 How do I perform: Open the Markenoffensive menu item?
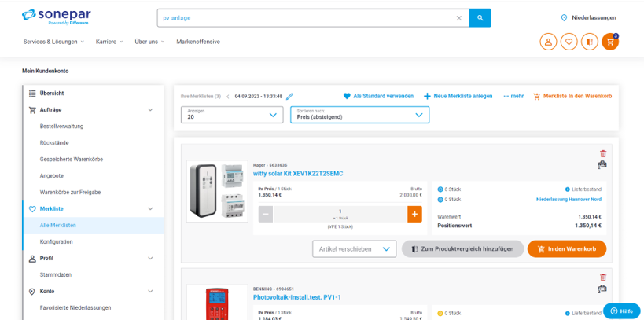[198, 42]
